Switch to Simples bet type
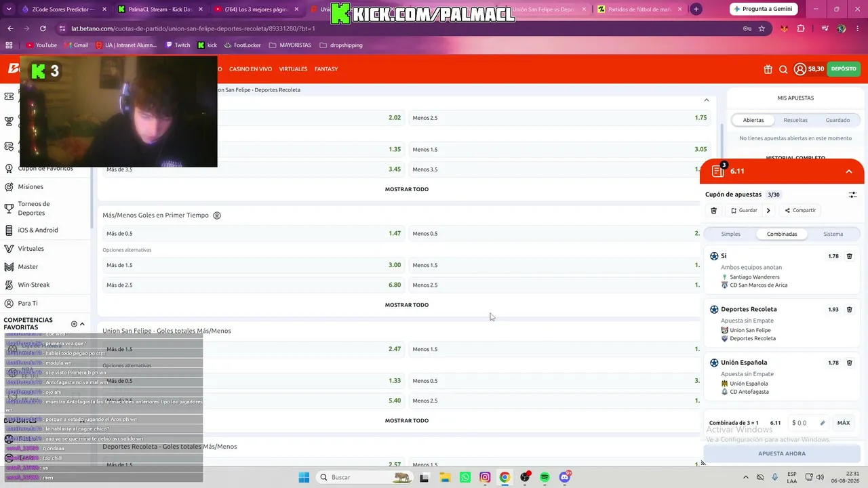This screenshot has height=488, width=868. tap(731, 234)
